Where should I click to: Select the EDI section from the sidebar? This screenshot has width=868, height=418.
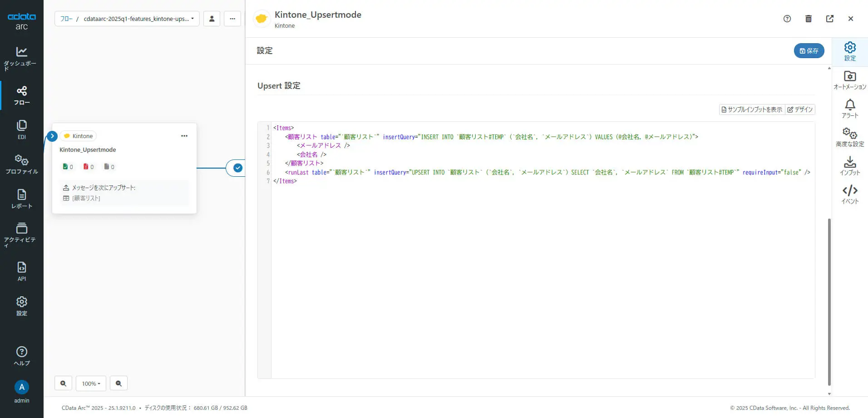[x=21, y=129]
